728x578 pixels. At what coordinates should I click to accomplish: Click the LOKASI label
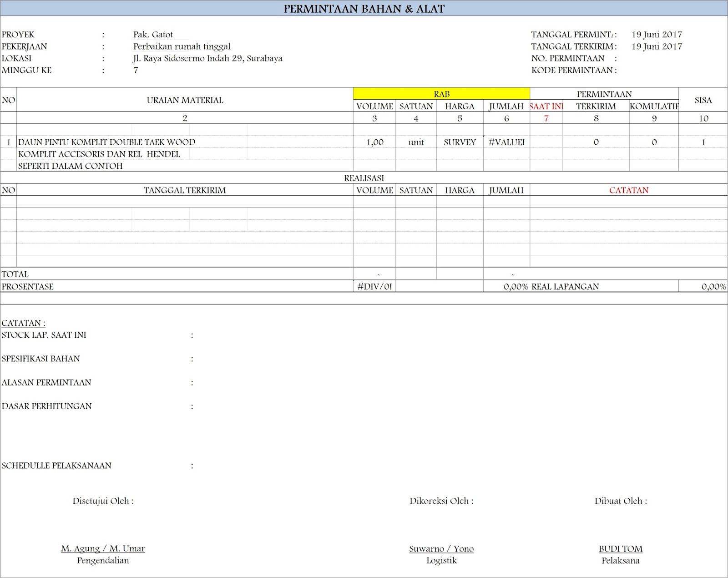coord(17,58)
